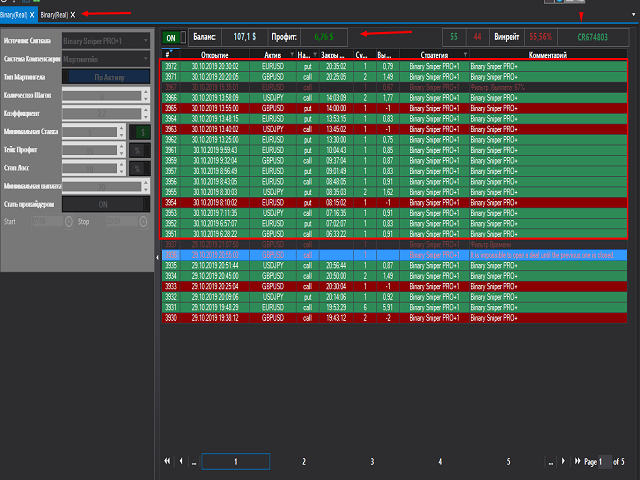Close the first Binary(Real) tab
Image resolution: width=640 pixels, height=480 pixels.
[33, 15]
